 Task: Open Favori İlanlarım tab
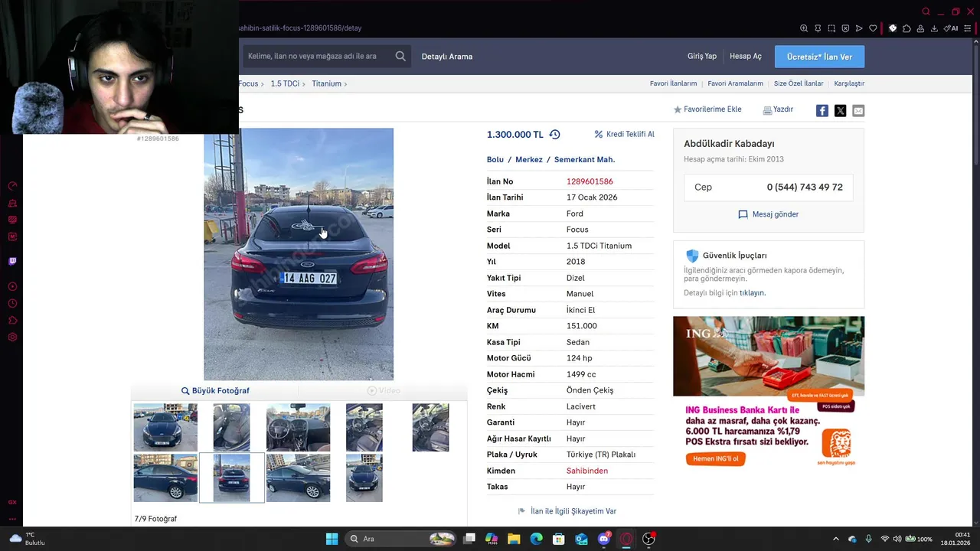click(x=674, y=83)
